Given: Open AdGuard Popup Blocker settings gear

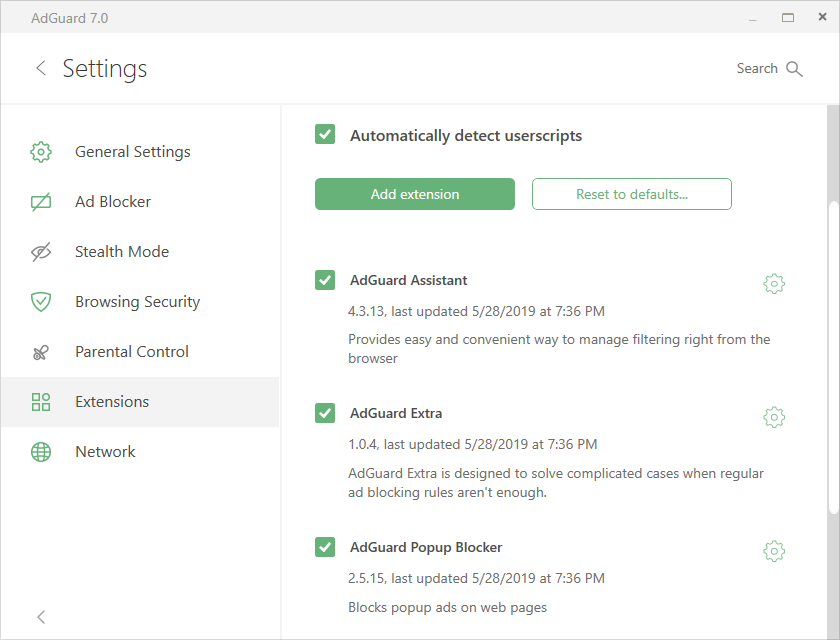Looking at the screenshot, I should (x=773, y=551).
